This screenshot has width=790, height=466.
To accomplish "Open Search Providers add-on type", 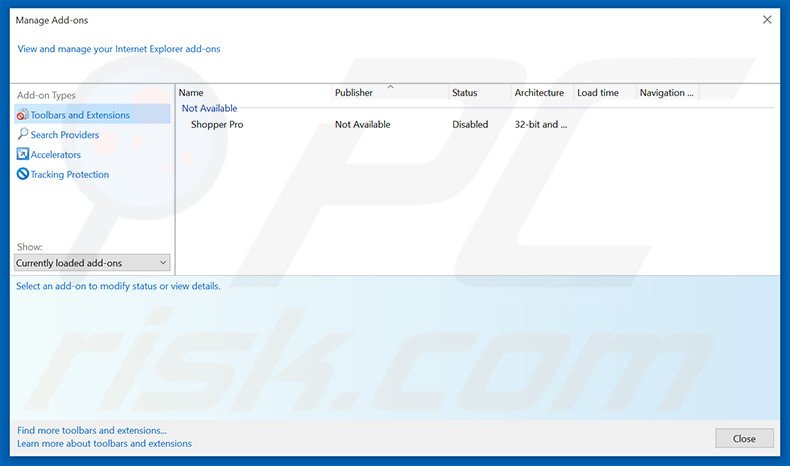I will click(x=64, y=135).
